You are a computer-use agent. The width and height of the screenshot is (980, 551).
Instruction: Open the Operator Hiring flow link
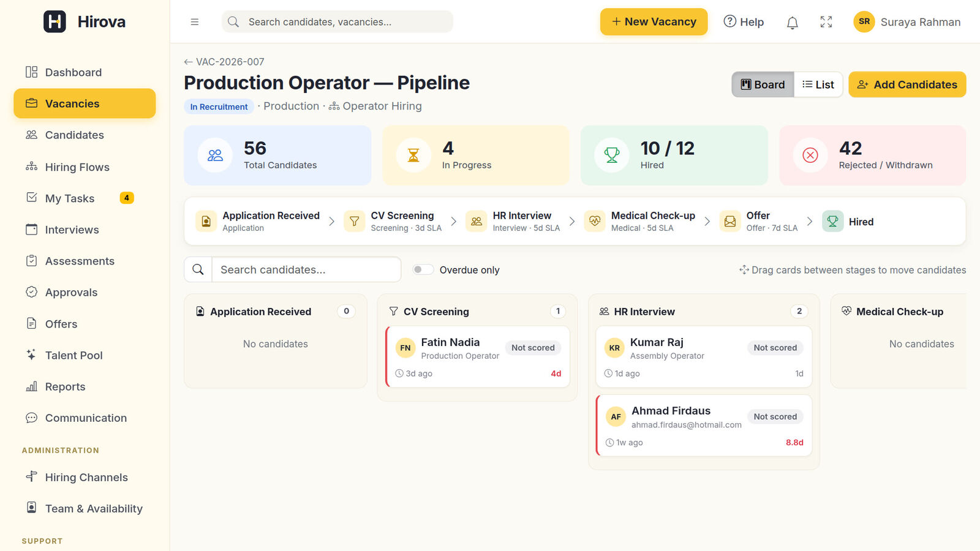pos(375,106)
